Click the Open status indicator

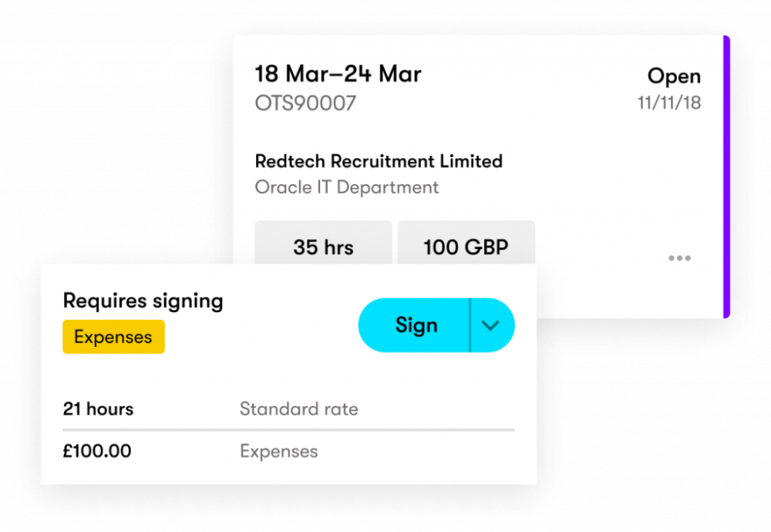tap(674, 76)
